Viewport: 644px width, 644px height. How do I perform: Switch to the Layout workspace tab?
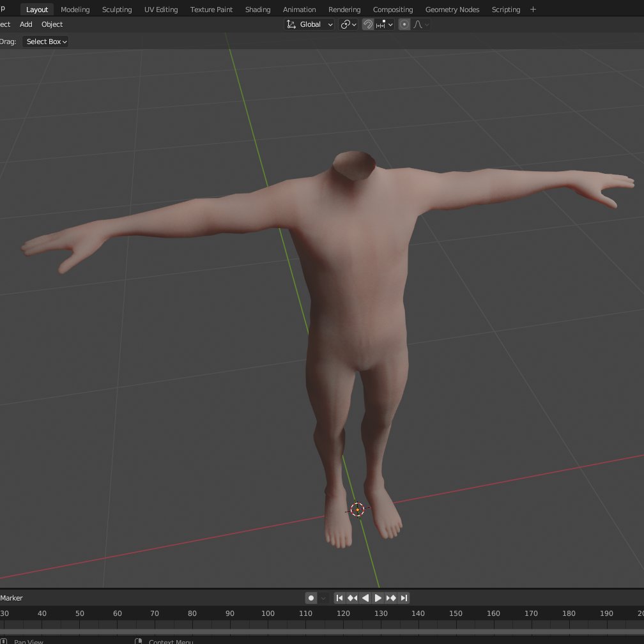click(37, 10)
